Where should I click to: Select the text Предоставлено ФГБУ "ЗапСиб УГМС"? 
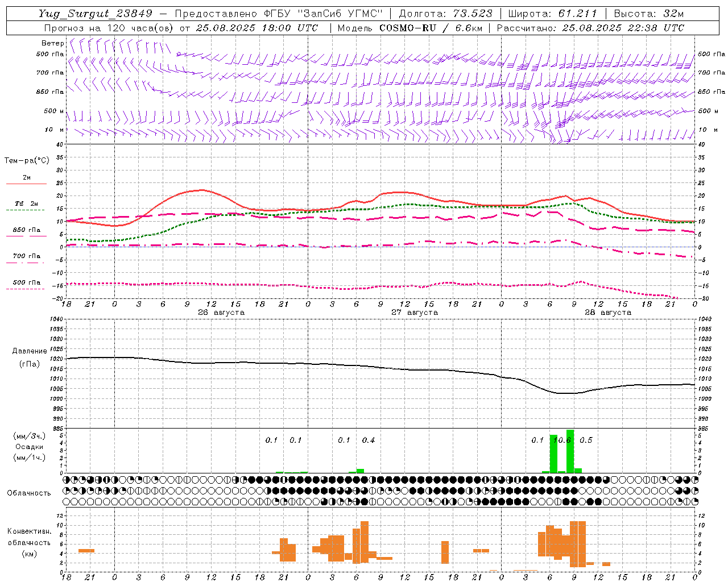pos(279,14)
